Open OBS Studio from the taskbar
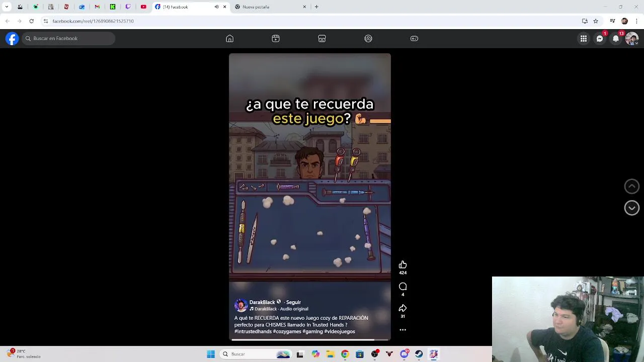Screen dimensions: 644x362 click(x=374, y=354)
